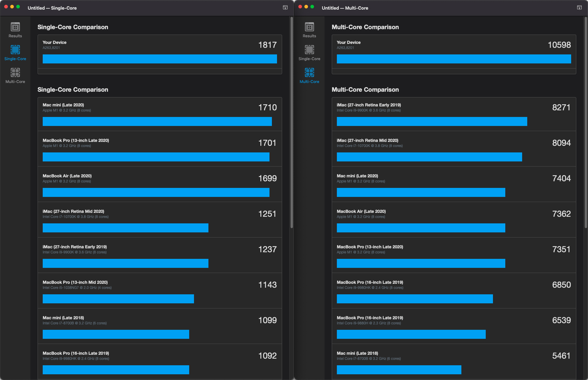
Task: Click Intel Core i5-1038NG7 processor text
Action: (77, 288)
